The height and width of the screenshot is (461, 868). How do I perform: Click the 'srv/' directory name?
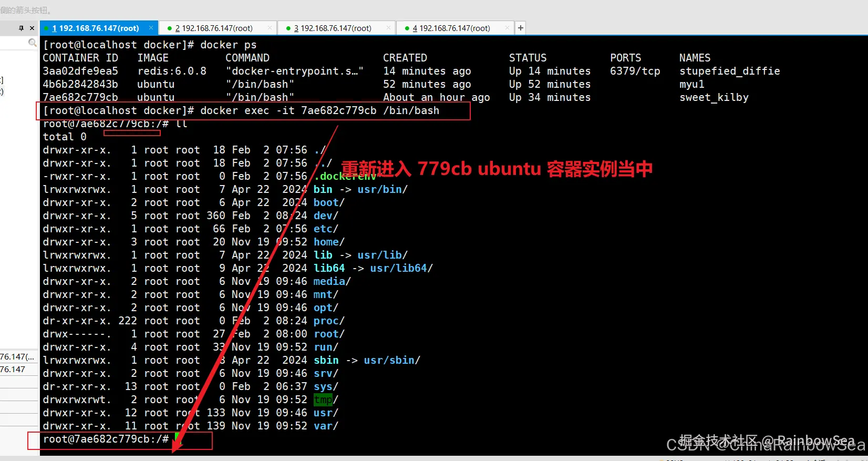pyautogui.click(x=326, y=373)
